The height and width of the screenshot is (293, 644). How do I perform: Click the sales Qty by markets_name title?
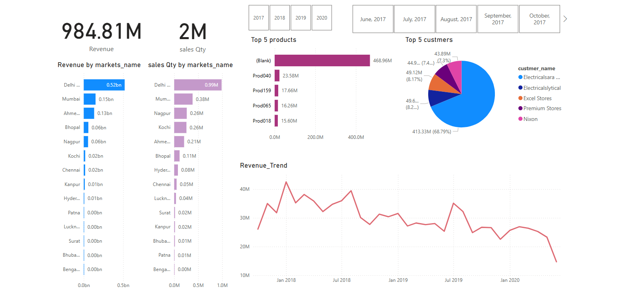coord(190,65)
